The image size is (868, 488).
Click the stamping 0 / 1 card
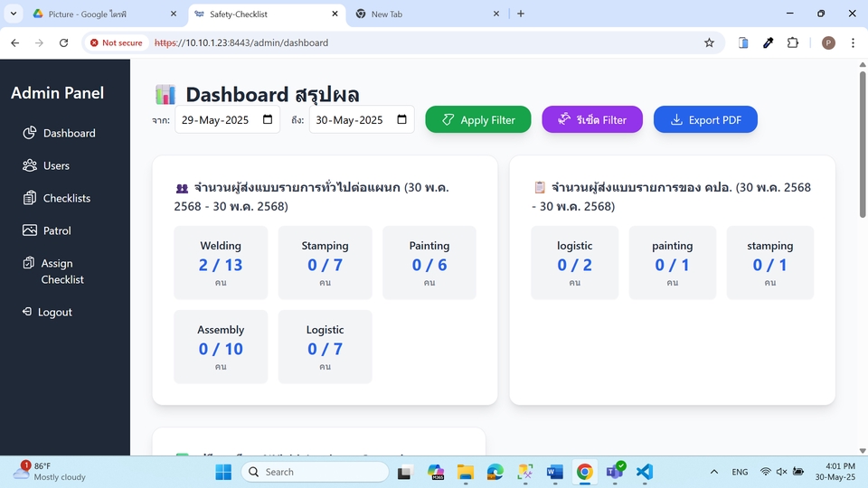(770, 263)
